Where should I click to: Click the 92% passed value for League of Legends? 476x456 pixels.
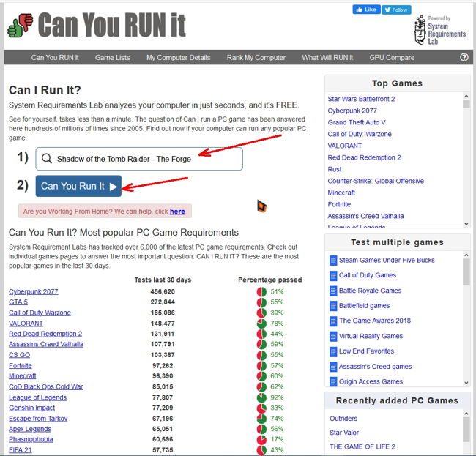point(277,397)
